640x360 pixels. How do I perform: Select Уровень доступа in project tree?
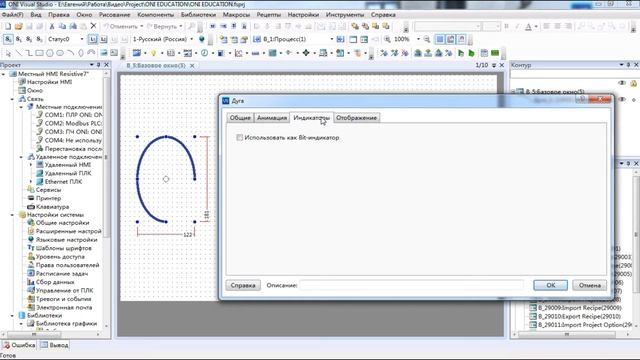tap(60, 257)
